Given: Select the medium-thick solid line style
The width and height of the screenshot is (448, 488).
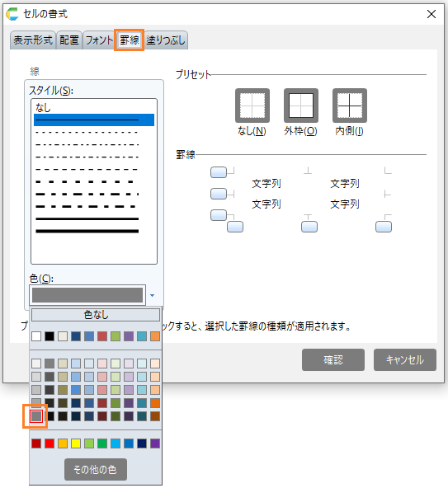Looking at the screenshot, I should tap(94, 218).
